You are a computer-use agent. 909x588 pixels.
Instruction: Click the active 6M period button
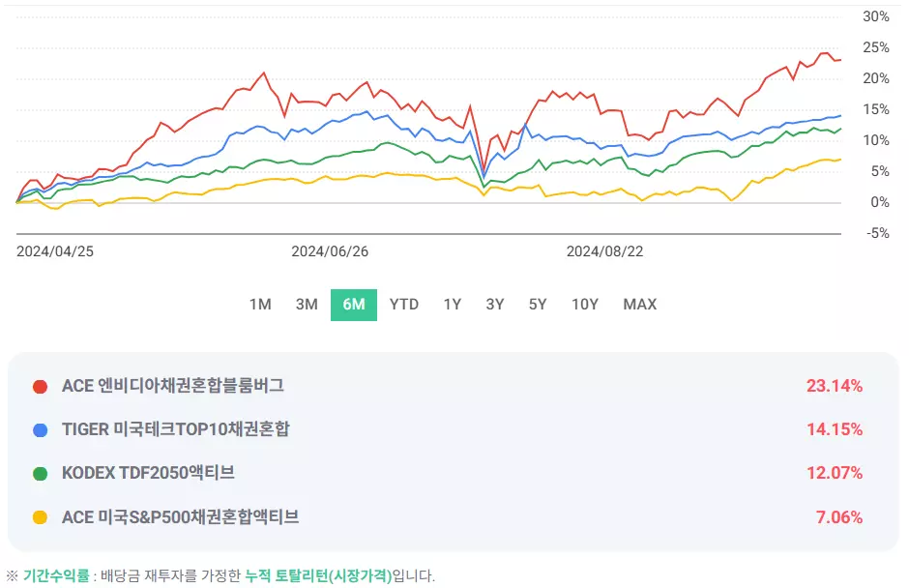point(354,304)
